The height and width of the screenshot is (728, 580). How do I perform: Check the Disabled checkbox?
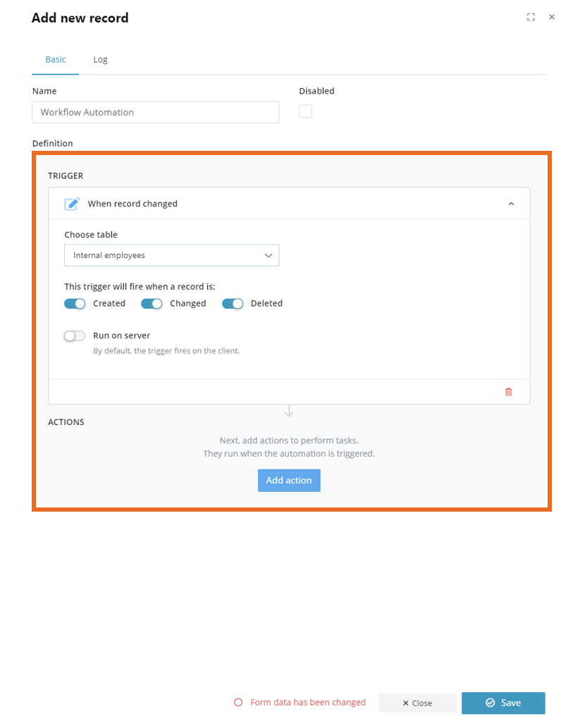point(306,111)
